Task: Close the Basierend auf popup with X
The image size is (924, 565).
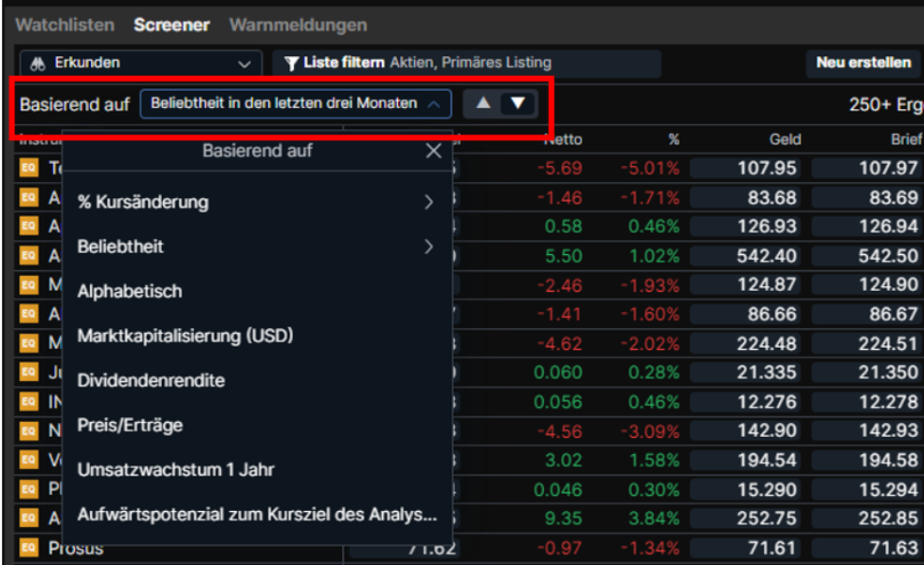Action: tap(433, 151)
